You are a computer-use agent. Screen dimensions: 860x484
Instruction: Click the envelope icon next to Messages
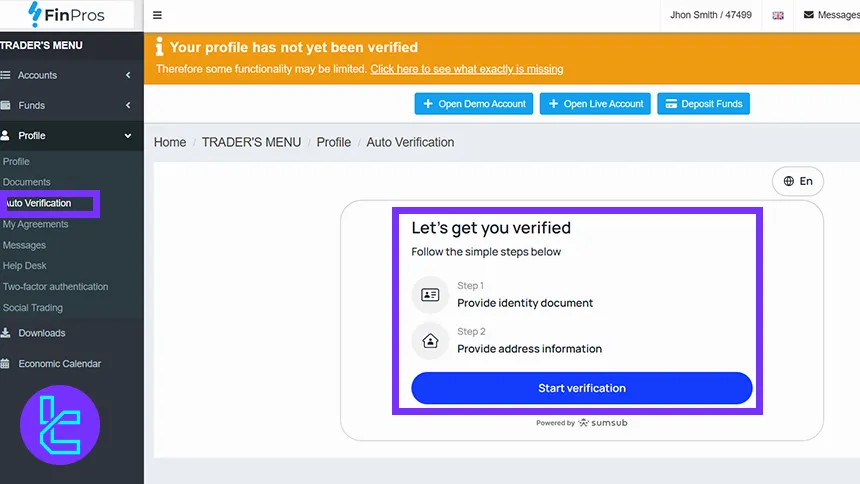[808, 15]
